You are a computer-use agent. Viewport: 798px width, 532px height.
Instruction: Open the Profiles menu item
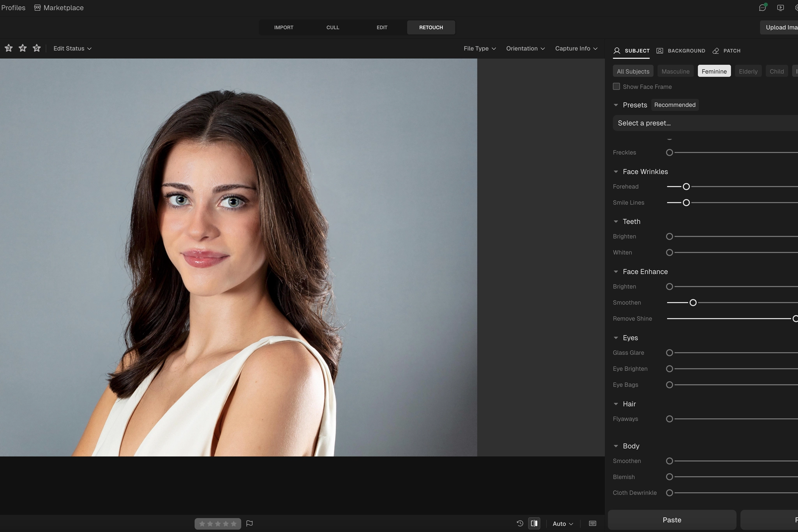[x=13, y=8]
